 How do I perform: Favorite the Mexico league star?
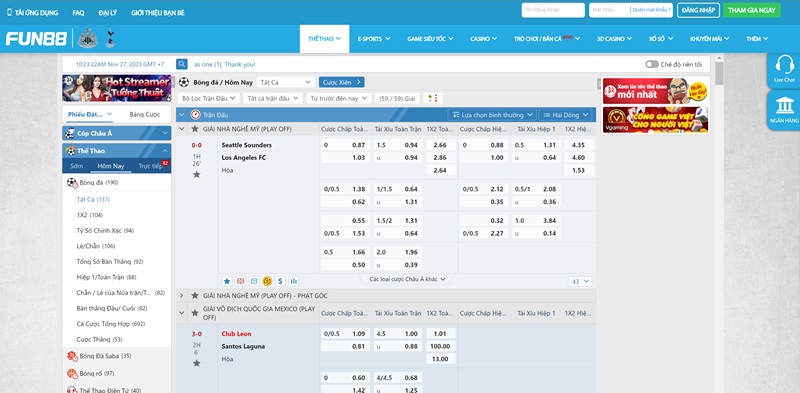pos(194,312)
